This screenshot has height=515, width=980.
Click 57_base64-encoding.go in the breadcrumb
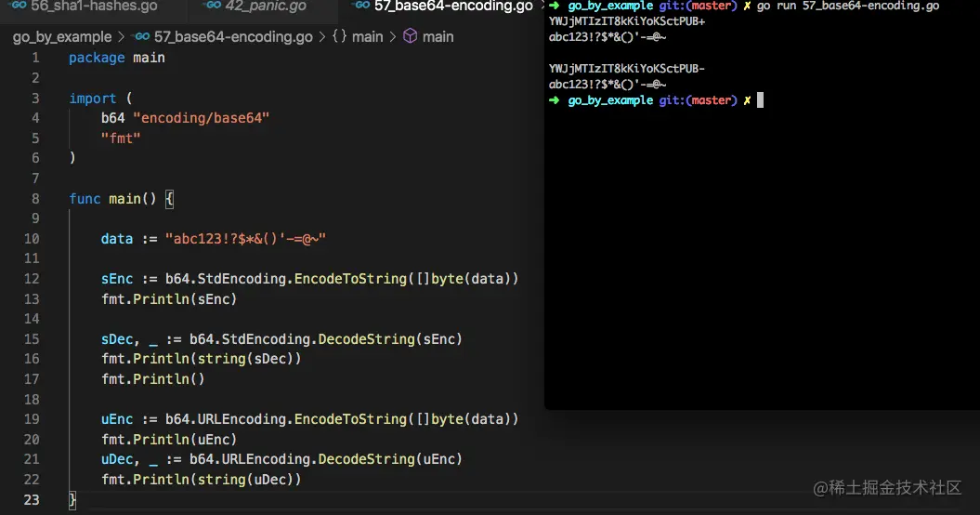[233, 37]
